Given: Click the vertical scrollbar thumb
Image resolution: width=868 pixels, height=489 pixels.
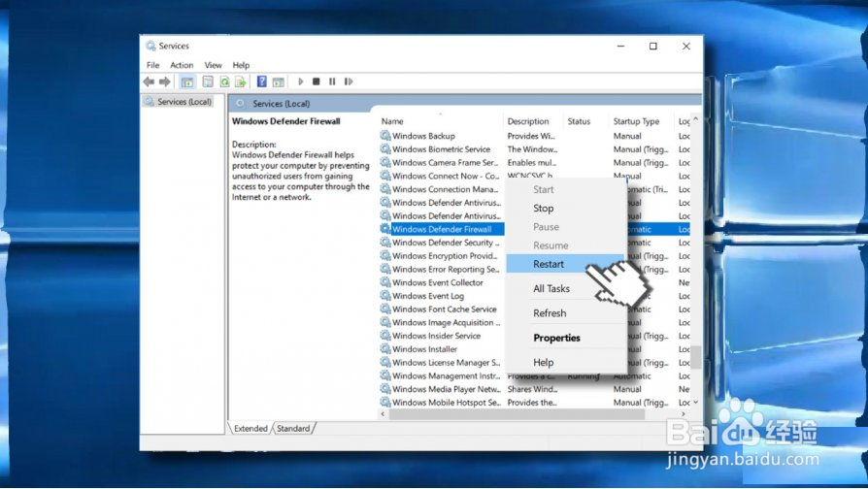Looking at the screenshot, I should (x=696, y=357).
